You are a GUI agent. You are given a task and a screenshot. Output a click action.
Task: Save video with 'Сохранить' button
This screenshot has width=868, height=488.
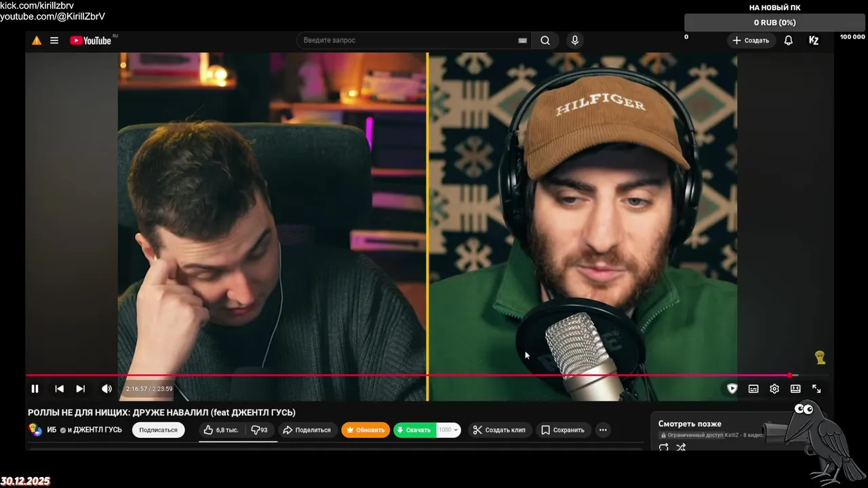coord(562,430)
